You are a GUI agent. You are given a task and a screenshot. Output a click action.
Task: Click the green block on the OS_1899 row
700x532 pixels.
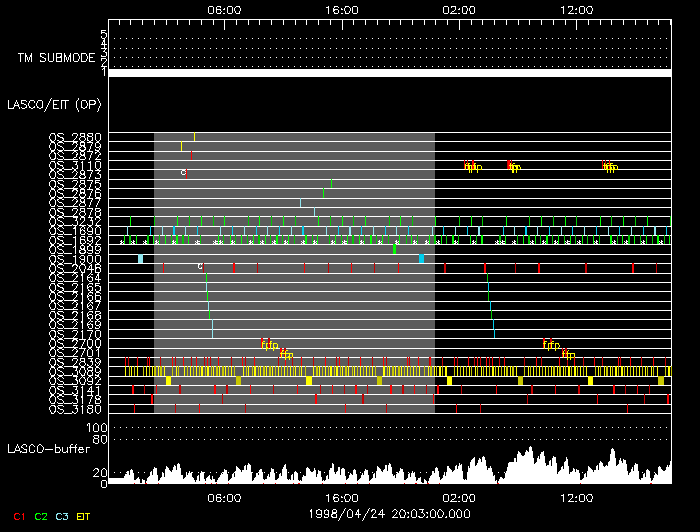[394, 249]
